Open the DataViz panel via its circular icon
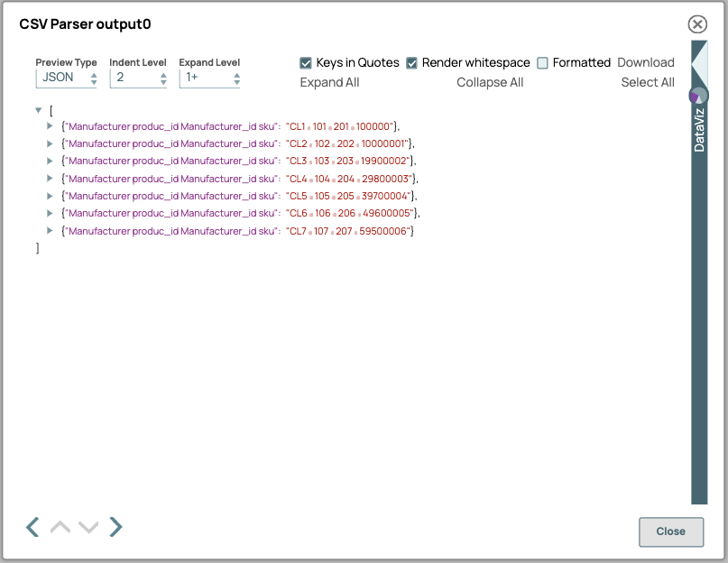This screenshot has width=728, height=563. 700,94
